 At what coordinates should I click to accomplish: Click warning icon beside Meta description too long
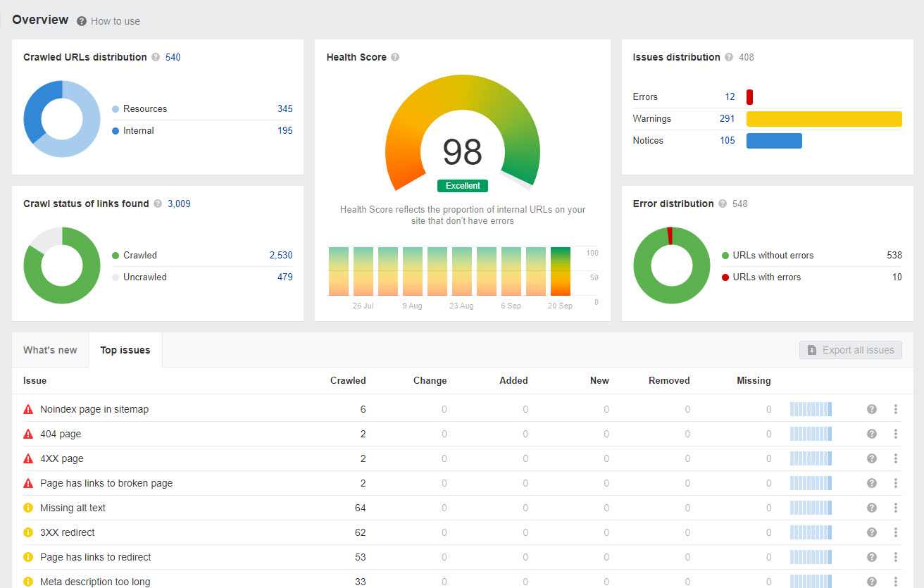pos(28,582)
